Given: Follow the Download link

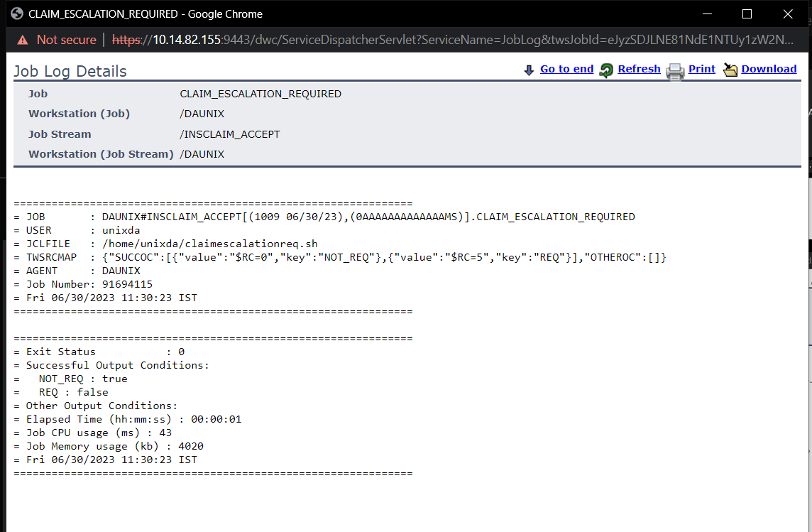Looking at the screenshot, I should (x=769, y=69).
